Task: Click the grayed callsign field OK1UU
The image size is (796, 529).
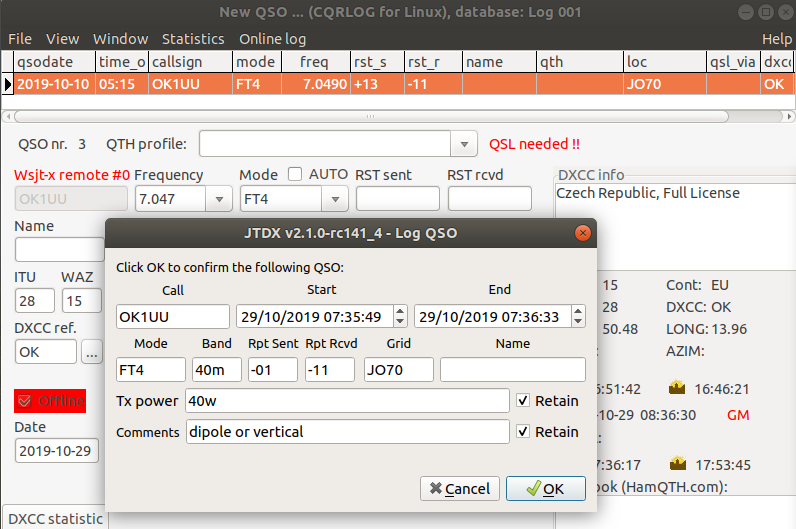Action: pyautogui.click(x=71, y=199)
